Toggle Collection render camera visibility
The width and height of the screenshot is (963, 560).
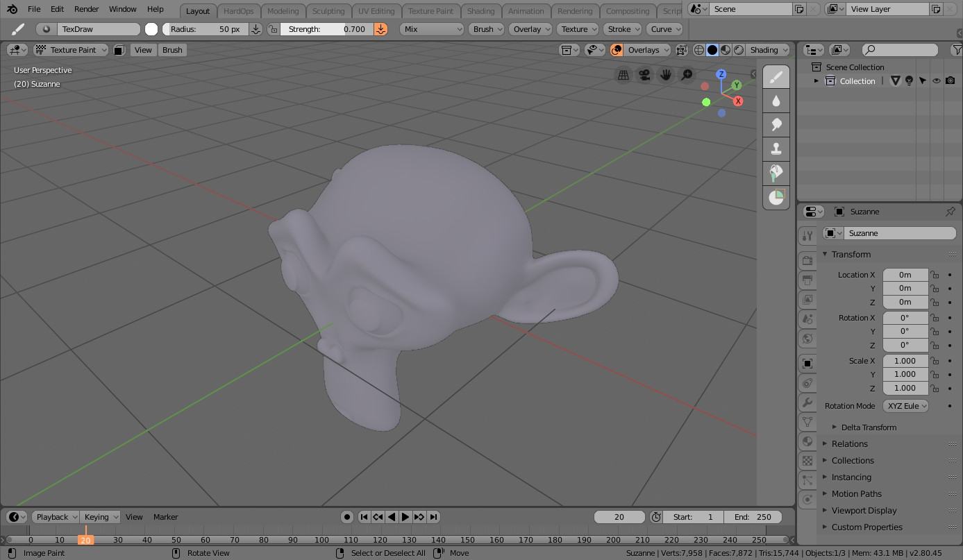click(951, 81)
